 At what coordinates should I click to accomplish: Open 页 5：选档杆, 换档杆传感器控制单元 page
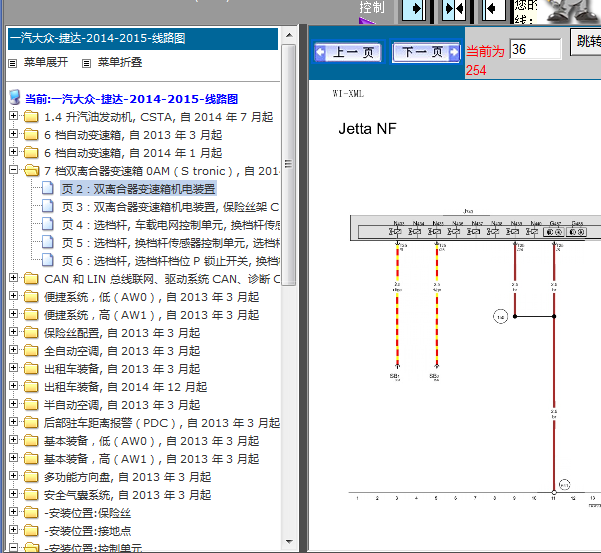170,243
